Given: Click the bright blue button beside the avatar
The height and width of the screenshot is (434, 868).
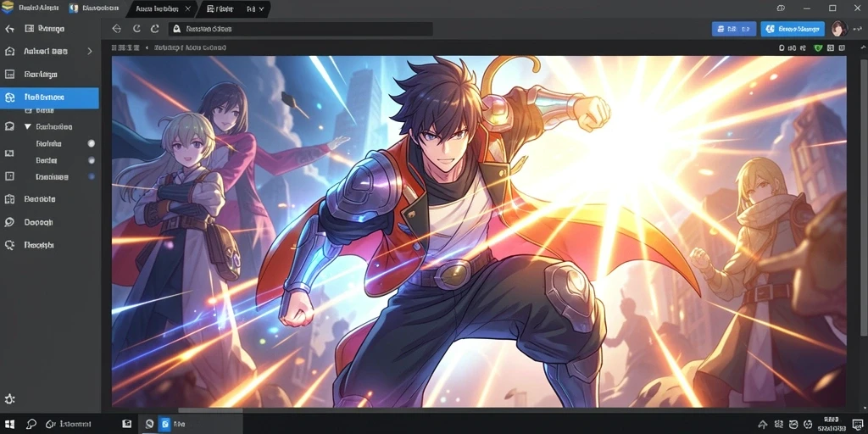Looking at the screenshot, I should 793,29.
